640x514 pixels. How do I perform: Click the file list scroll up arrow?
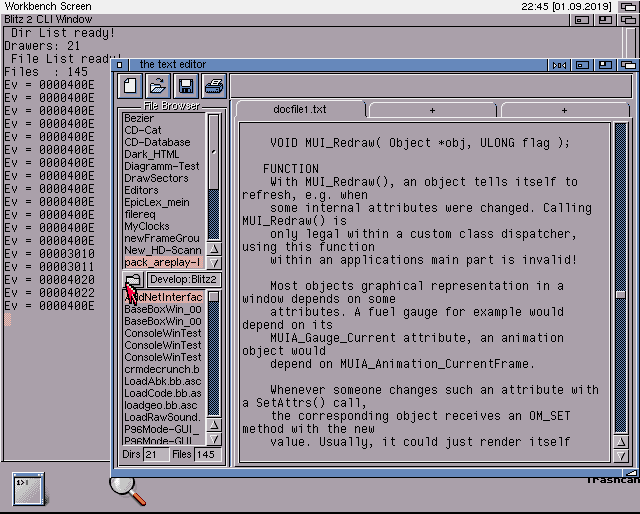tap(213, 427)
